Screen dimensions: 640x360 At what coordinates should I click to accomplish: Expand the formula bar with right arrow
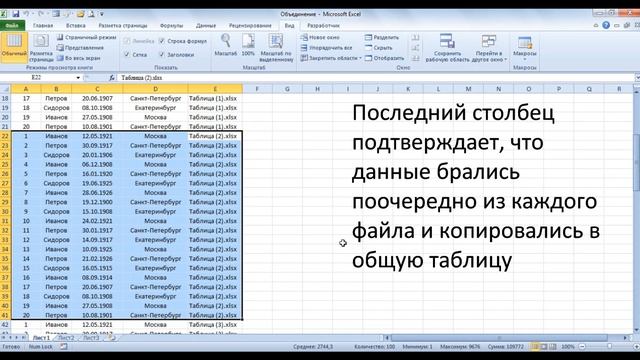point(637,78)
